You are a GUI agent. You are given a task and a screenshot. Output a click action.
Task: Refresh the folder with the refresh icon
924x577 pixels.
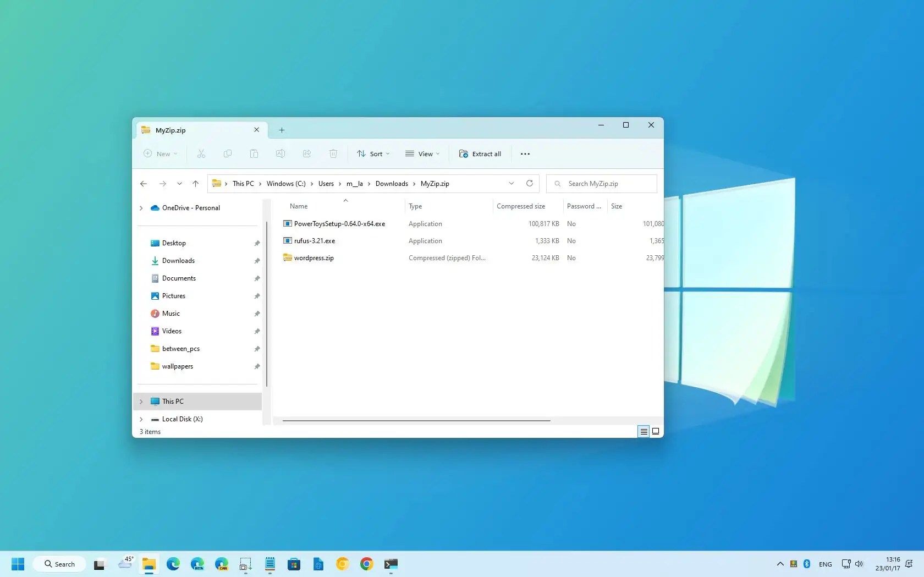[x=529, y=183]
